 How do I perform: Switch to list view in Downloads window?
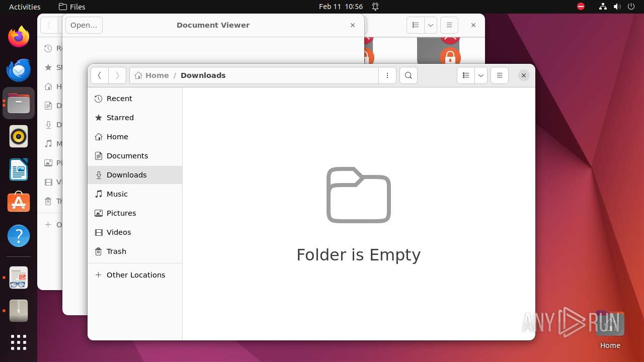[466, 75]
